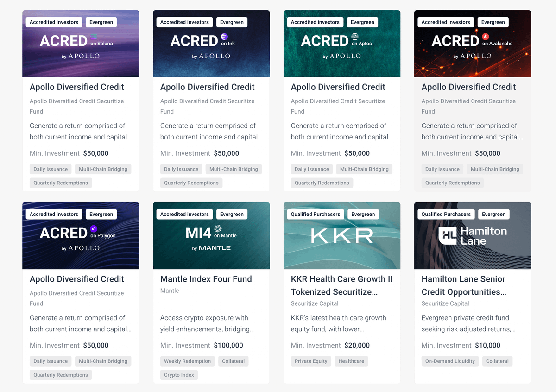Open the ACRED on Aptos banner image
The height and width of the screenshot is (392, 556).
pos(342,44)
